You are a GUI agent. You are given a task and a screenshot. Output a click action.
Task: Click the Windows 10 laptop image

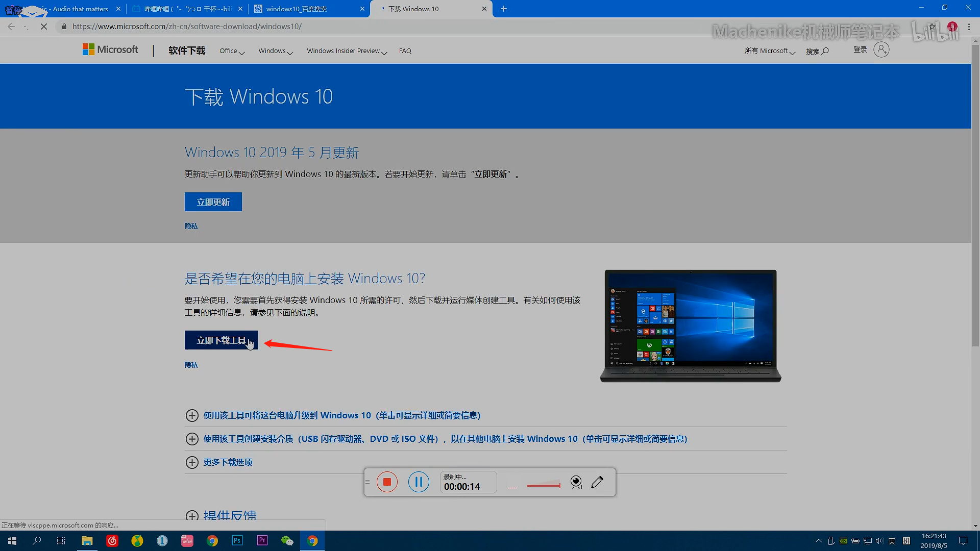(x=691, y=325)
